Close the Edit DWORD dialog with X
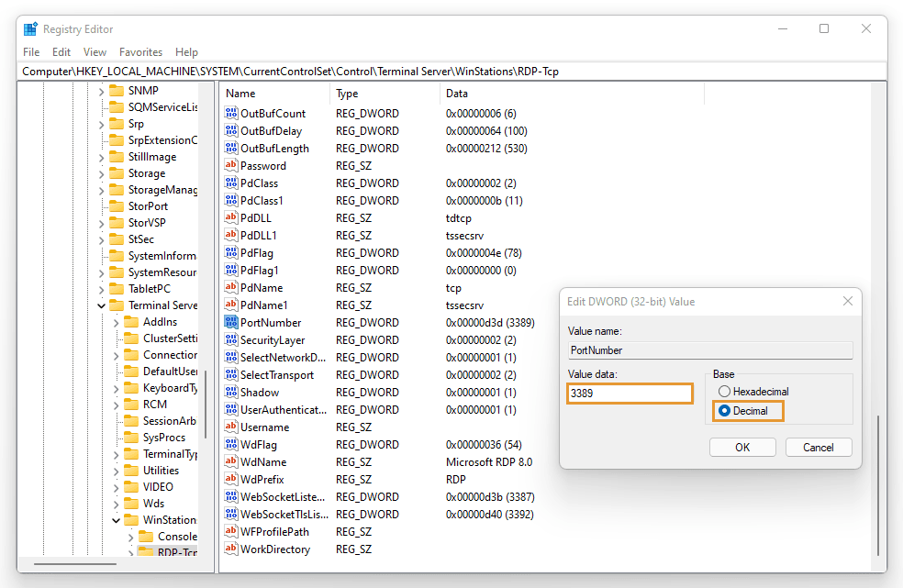The image size is (903, 588). tap(848, 301)
